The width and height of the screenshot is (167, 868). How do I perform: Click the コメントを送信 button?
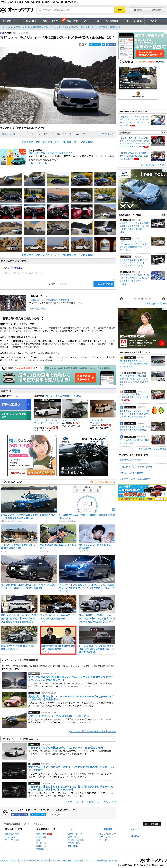click(104, 284)
